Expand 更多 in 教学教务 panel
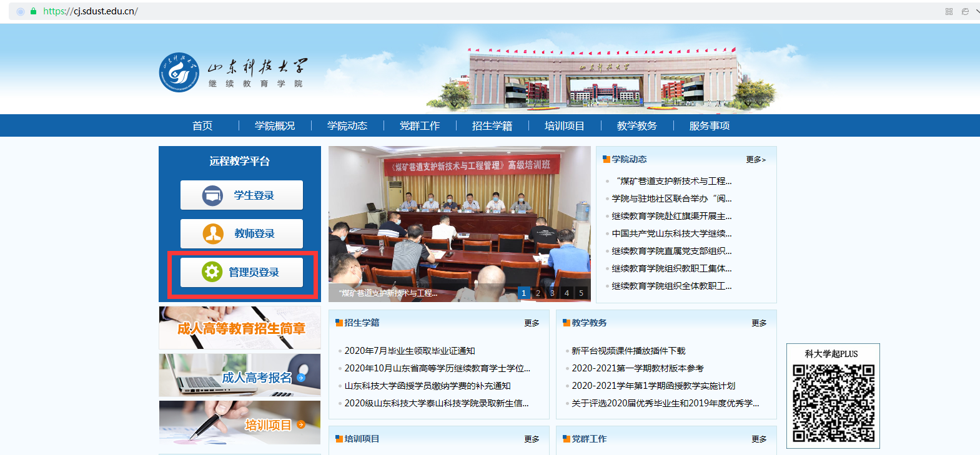 click(x=759, y=323)
